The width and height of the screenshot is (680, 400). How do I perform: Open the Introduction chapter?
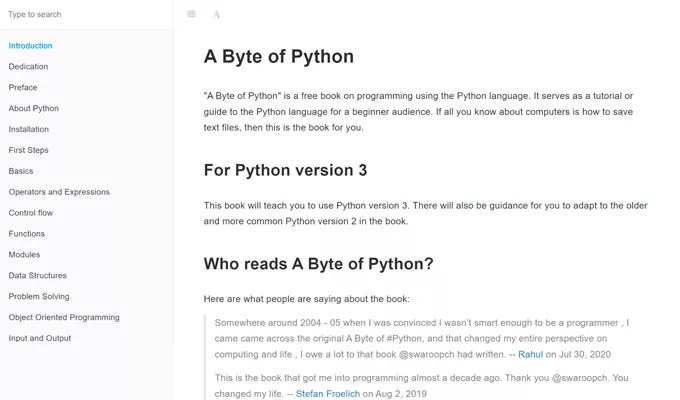click(30, 46)
